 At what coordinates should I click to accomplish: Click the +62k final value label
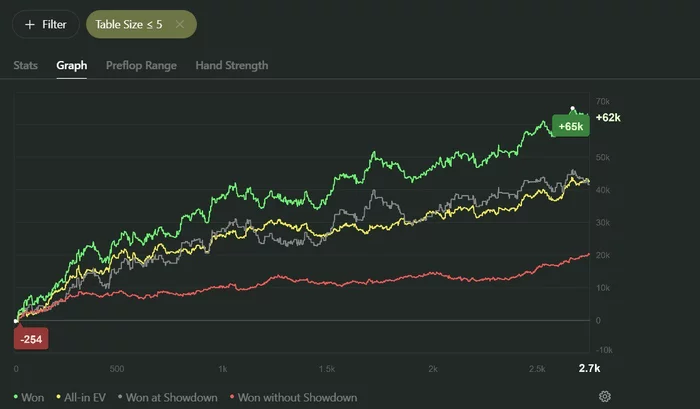click(x=609, y=117)
